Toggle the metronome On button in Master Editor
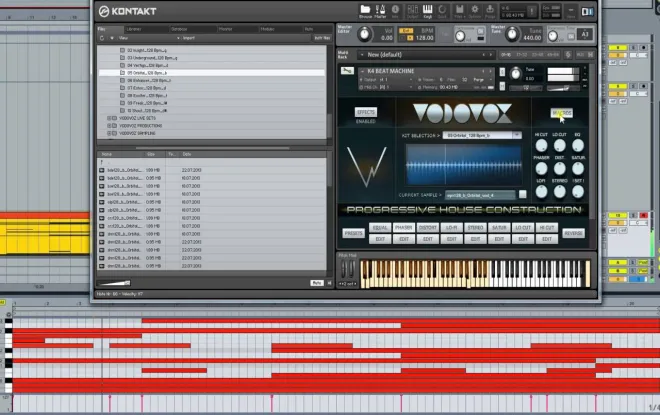The image size is (660, 415). pos(481,31)
